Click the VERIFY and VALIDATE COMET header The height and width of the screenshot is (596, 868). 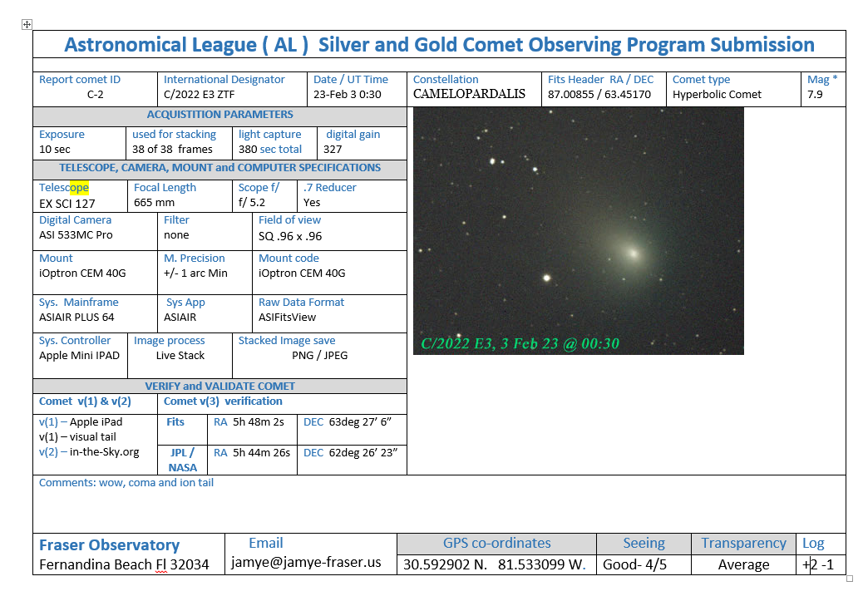(x=219, y=387)
